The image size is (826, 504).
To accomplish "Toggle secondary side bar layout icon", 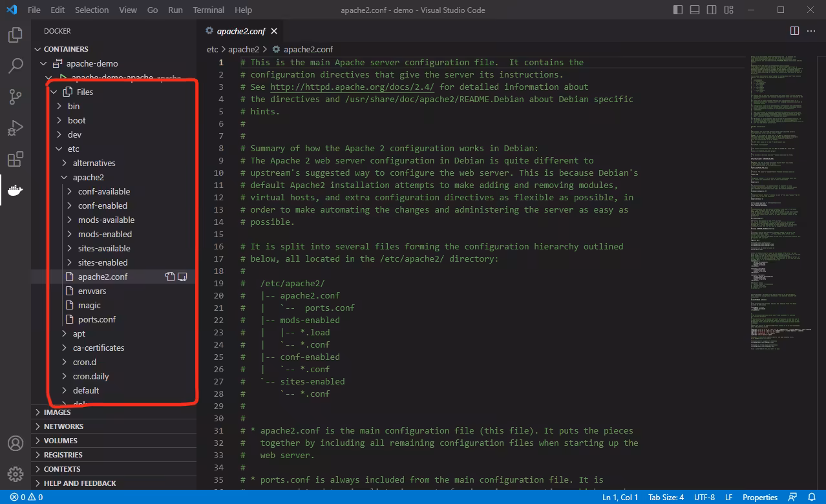I will click(711, 10).
